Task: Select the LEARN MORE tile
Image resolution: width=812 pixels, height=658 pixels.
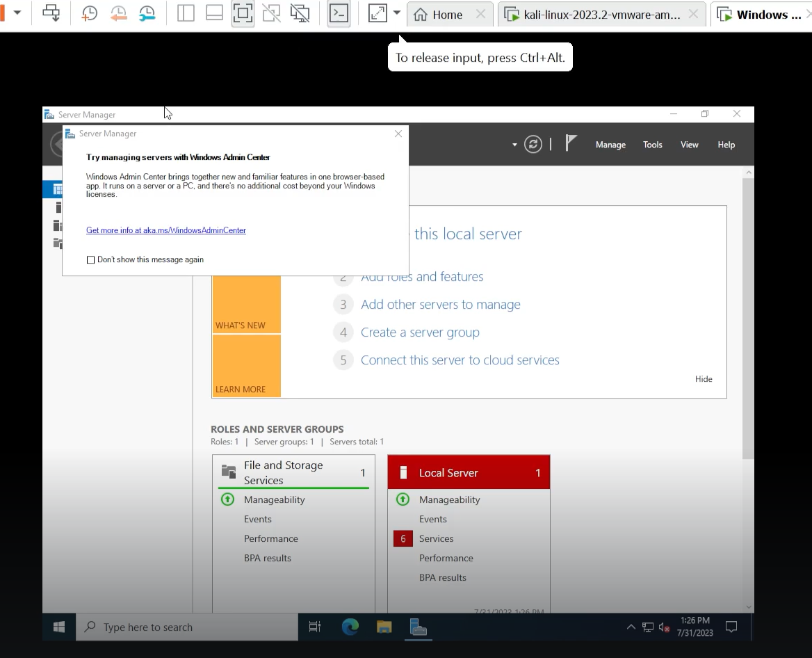Action: [247, 366]
